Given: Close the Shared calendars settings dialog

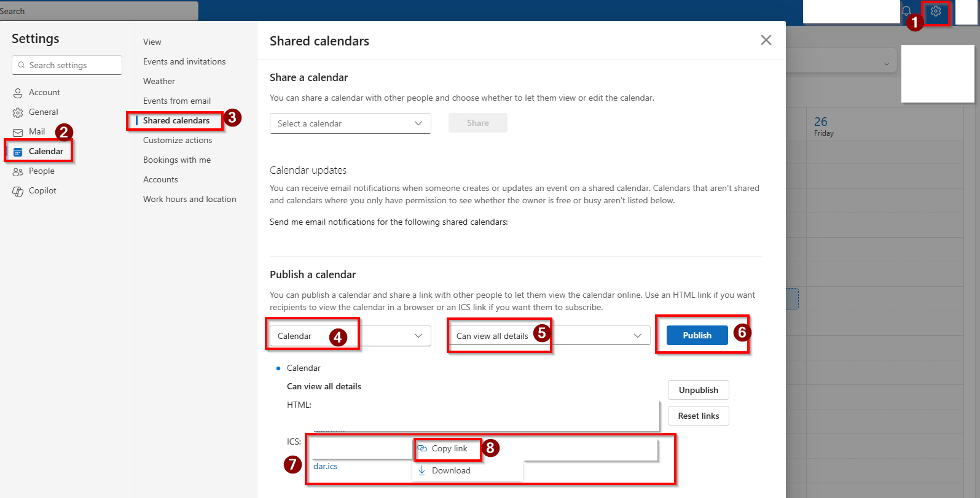Looking at the screenshot, I should 766,40.
